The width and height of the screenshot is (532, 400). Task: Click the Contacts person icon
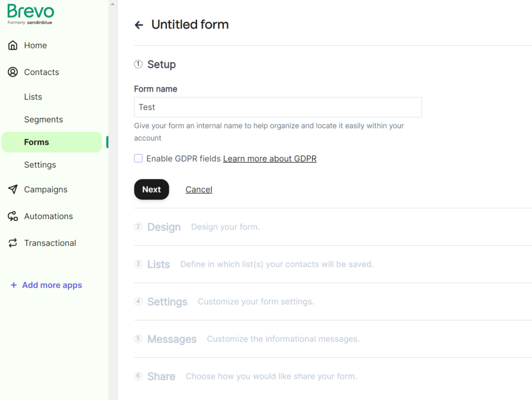pyautogui.click(x=13, y=72)
